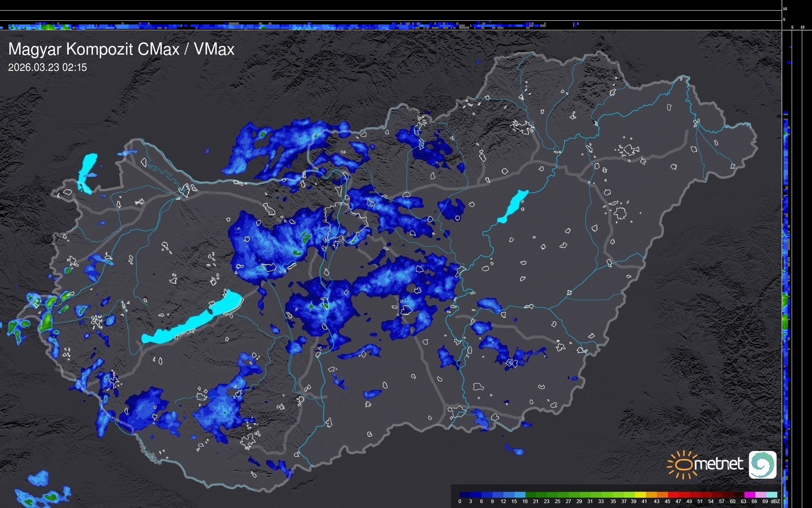Click the dBZ unit label in legend

click(x=775, y=501)
